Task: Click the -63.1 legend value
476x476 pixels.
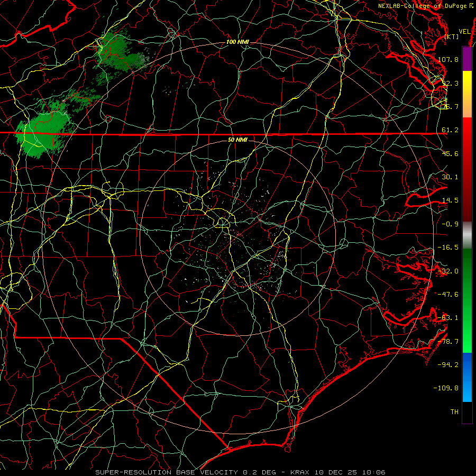Action: click(x=448, y=318)
